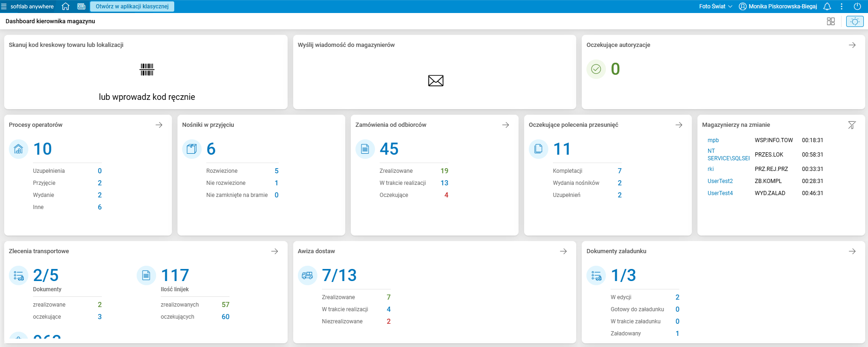Click the Nośniki w przyjęciu box icon
This screenshot has height=347, width=868.
coord(192,149)
